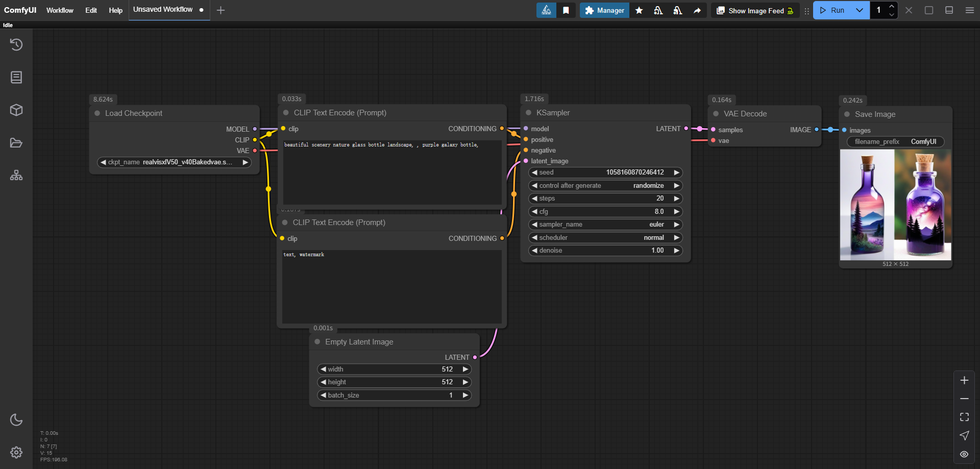This screenshot has height=469, width=980.
Task: Click the generated bottle image preview
Action: (895, 205)
